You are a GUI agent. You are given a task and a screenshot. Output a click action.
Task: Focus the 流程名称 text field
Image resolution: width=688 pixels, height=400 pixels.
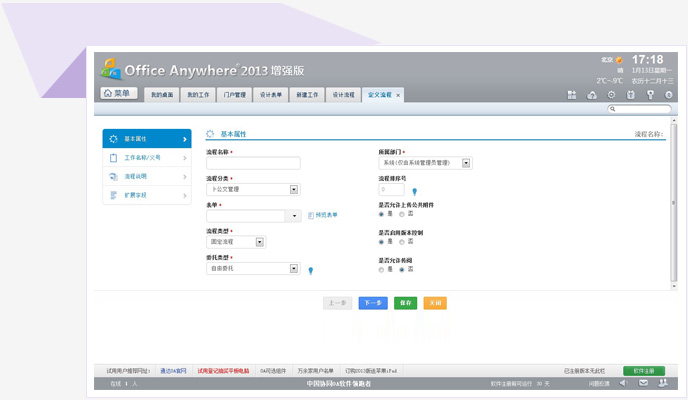point(253,163)
